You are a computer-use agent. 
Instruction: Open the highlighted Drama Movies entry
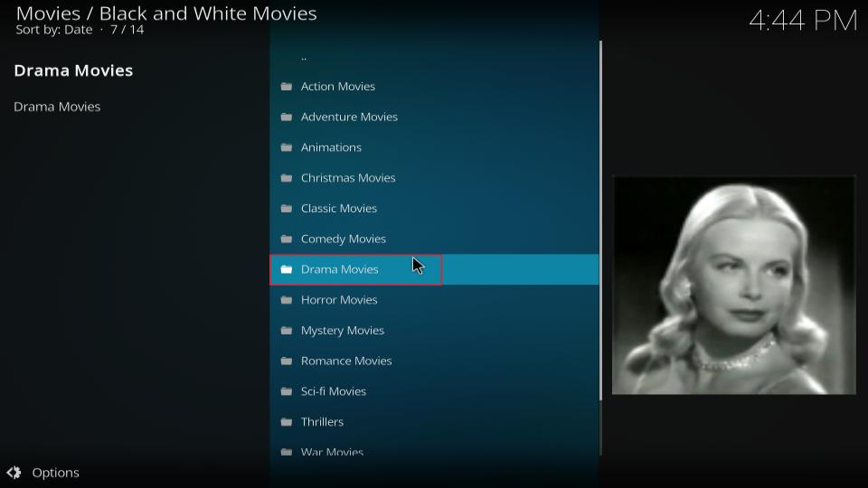click(434, 269)
